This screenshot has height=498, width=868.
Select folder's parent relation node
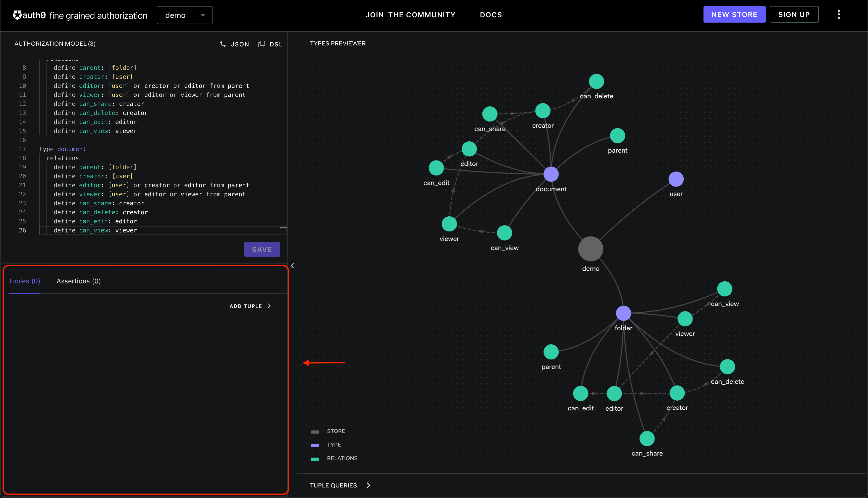pyautogui.click(x=551, y=352)
